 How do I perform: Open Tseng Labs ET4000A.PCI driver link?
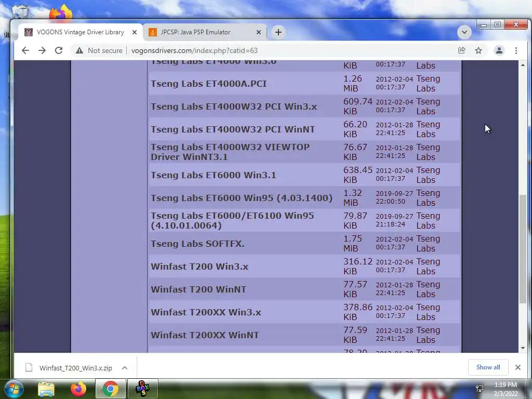click(209, 84)
